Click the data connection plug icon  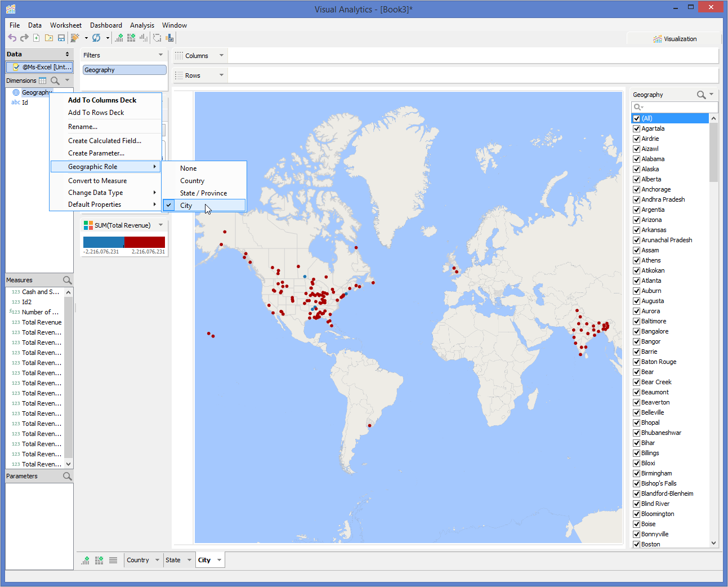tap(74, 38)
